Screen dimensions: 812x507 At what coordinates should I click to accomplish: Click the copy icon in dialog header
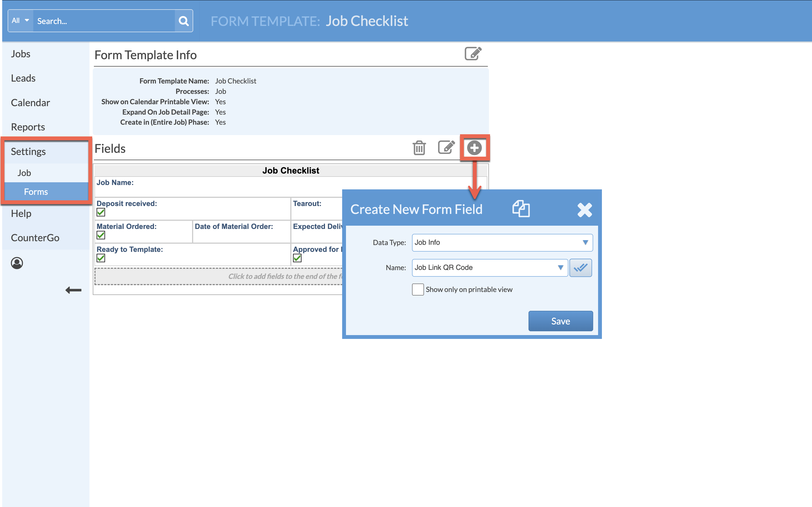[x=521, y=208]
